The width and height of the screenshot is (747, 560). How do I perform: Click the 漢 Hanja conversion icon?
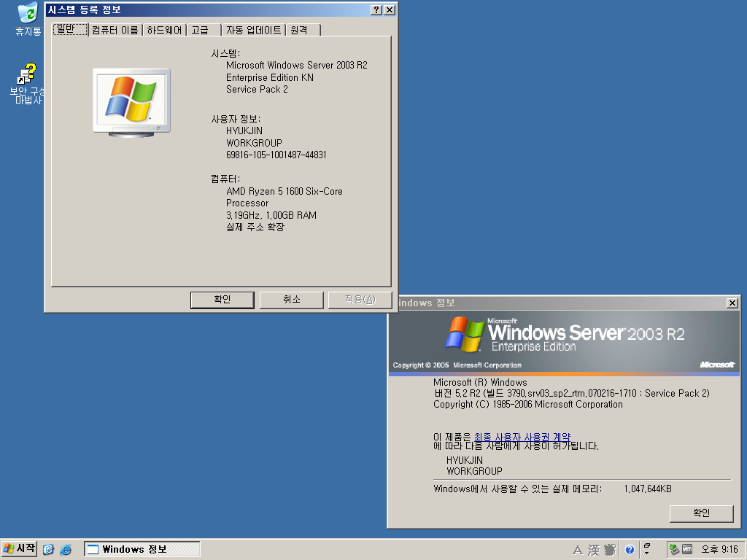[x=594, y=550]
